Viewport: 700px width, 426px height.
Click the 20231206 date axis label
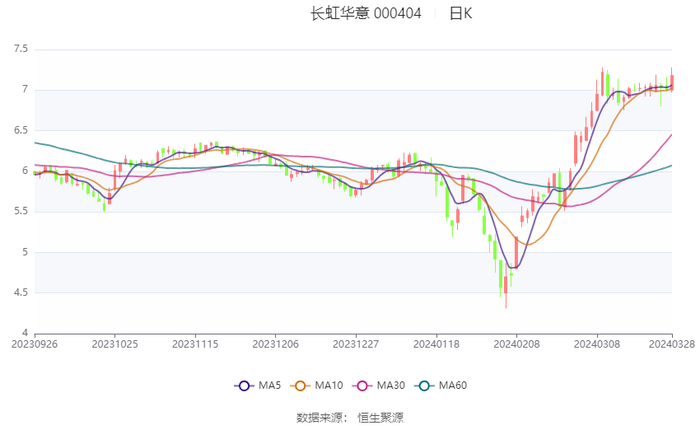tap(275, 344)
